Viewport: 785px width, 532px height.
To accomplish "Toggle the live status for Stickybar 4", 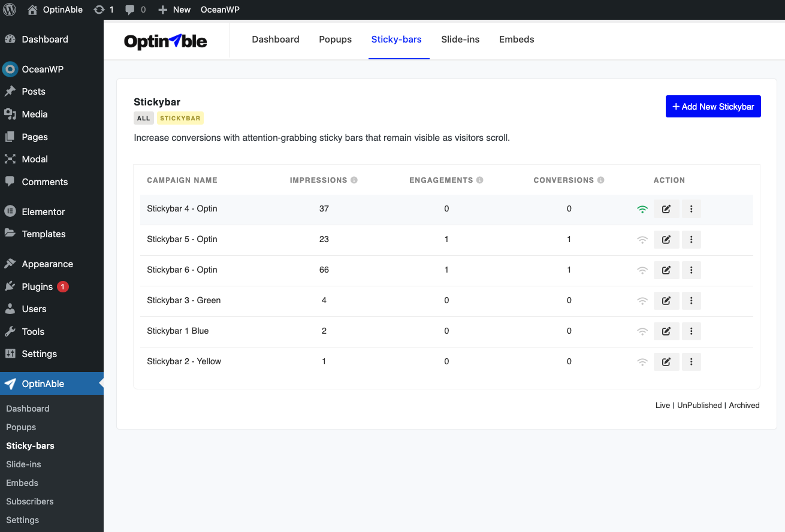I will [x=642, y=208].
